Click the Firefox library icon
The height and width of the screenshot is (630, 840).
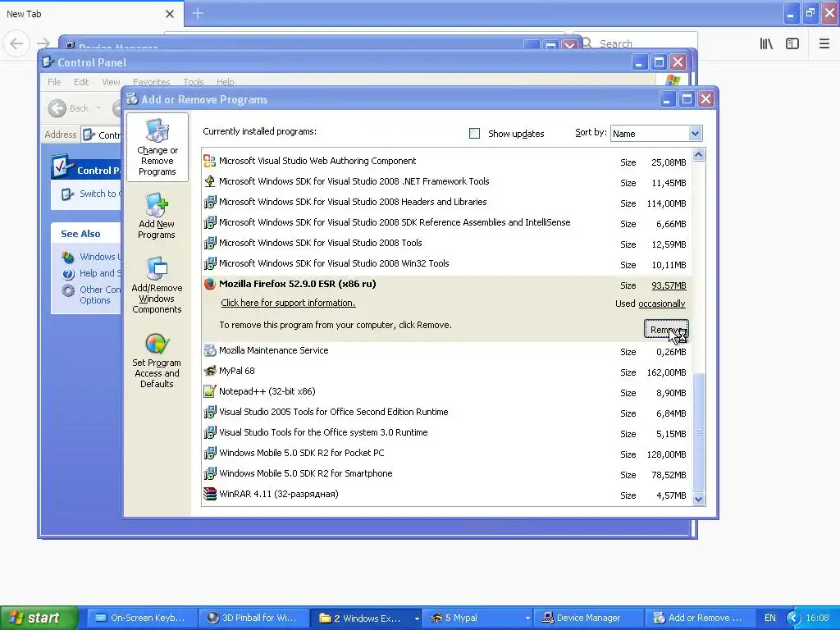click(x=766, y=43)
